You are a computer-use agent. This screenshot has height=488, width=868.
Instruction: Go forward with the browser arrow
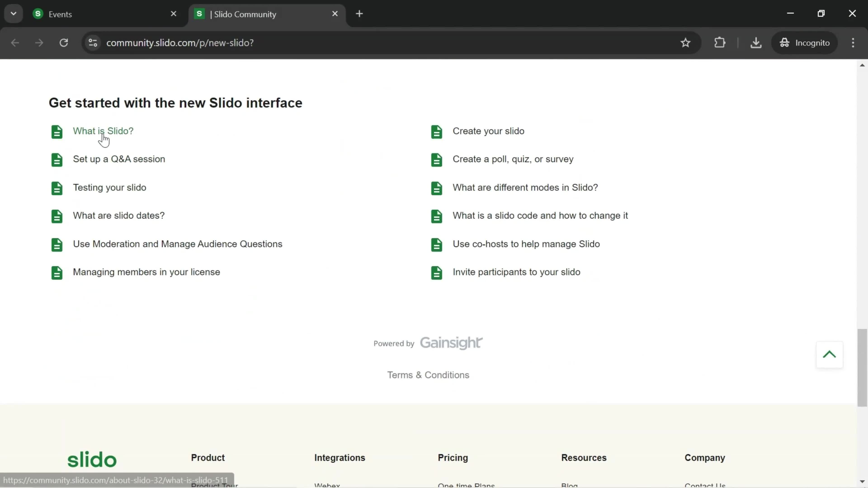tap(39, 43)
